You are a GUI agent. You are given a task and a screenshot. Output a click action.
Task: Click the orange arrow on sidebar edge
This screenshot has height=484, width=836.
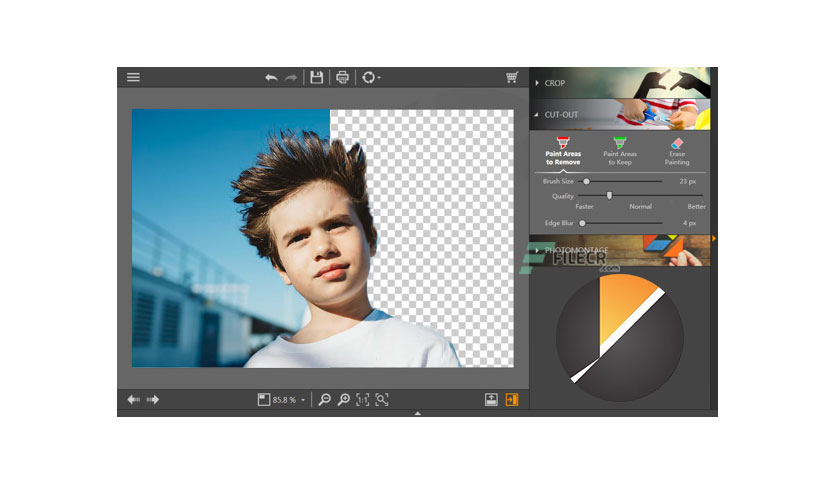713,239
